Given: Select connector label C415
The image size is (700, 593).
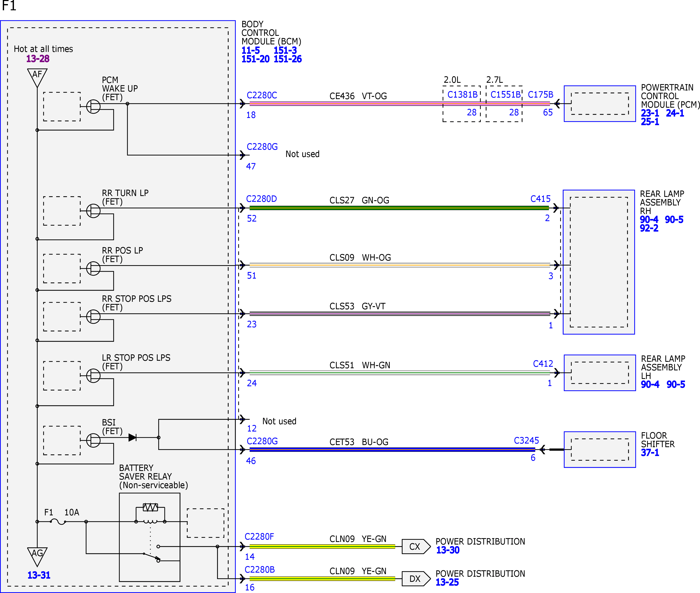Looking at the screenshot, I should (540, 199).
